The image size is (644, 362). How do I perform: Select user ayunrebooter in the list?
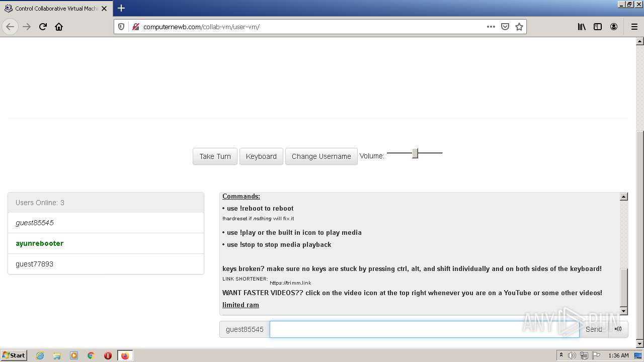[106, 243]
